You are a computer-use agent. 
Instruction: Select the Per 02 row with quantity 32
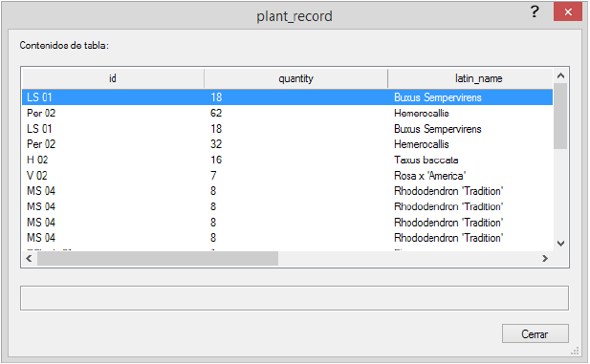288,144
